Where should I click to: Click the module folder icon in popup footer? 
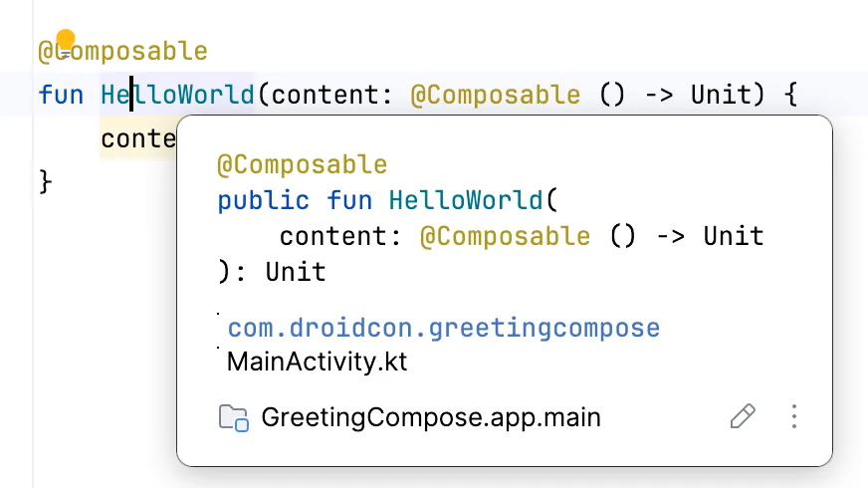[x=233, y=417]
